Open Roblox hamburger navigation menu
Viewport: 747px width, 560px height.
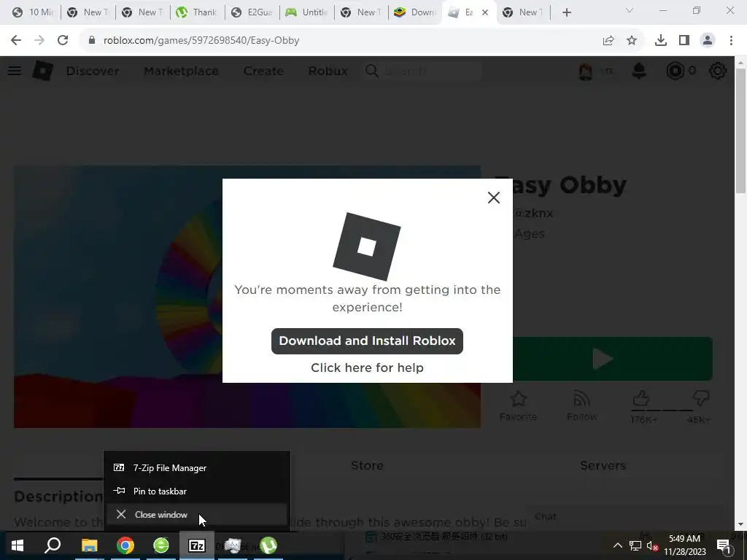15,71
